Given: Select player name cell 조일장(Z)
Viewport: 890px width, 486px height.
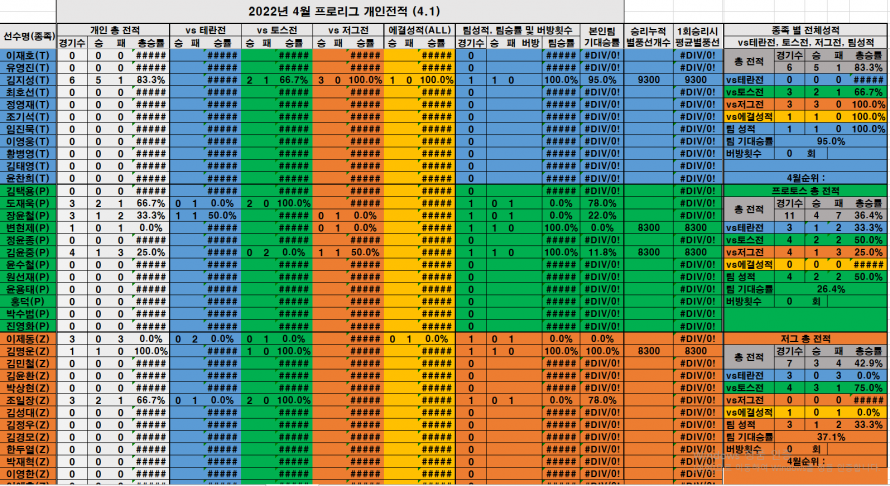Looking at the screenshot, I should point(28,400).
